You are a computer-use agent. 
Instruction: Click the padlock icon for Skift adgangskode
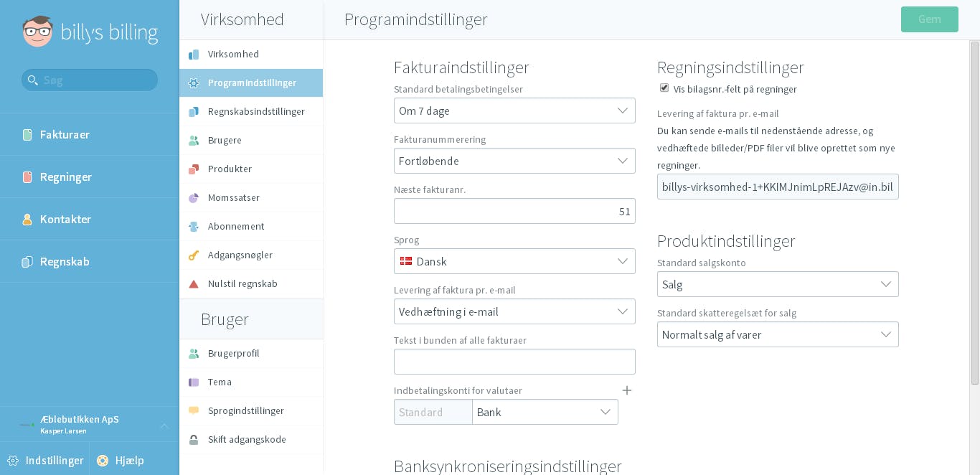coord(194,440)
